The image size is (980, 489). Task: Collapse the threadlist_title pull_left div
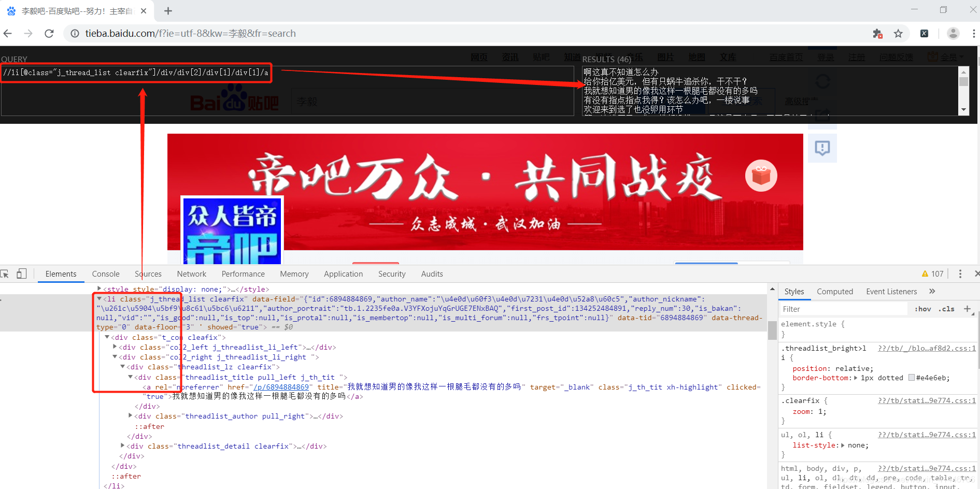(130, 377)
